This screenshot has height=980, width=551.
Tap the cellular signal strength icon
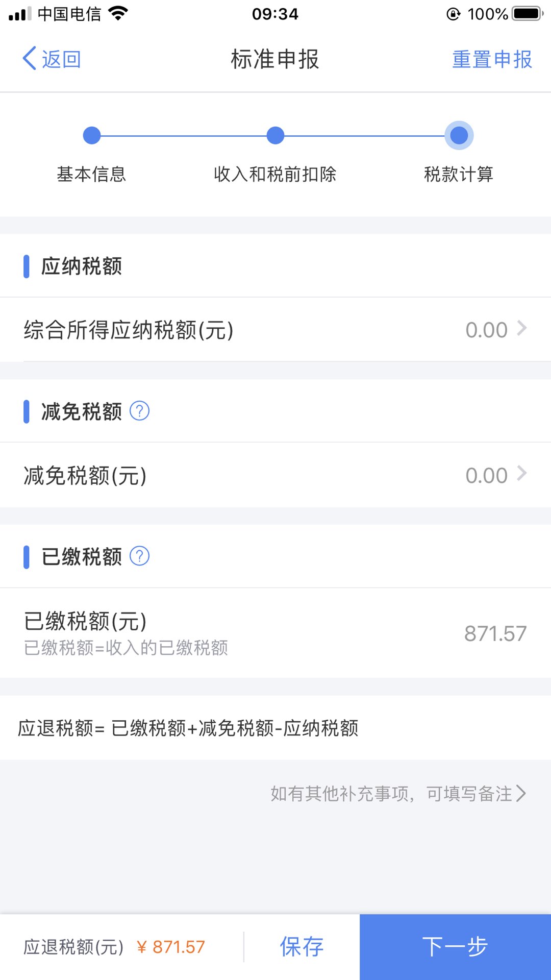(20, 14)
